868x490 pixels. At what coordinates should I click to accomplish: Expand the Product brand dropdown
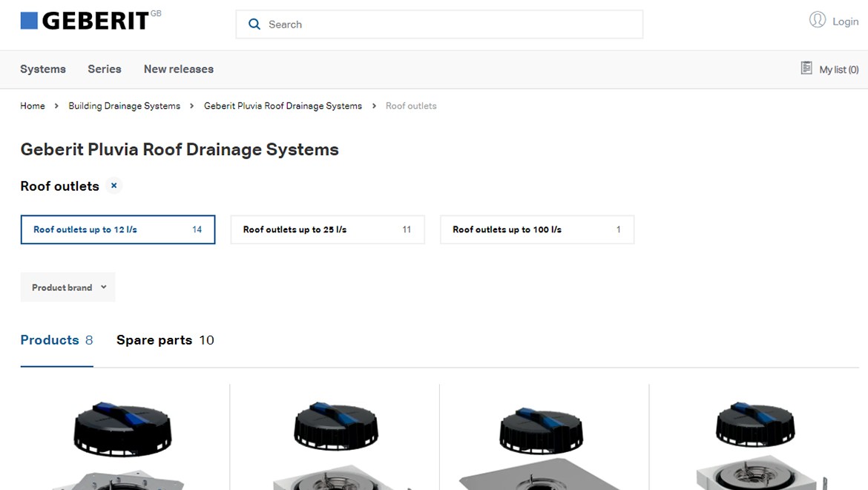68,287
